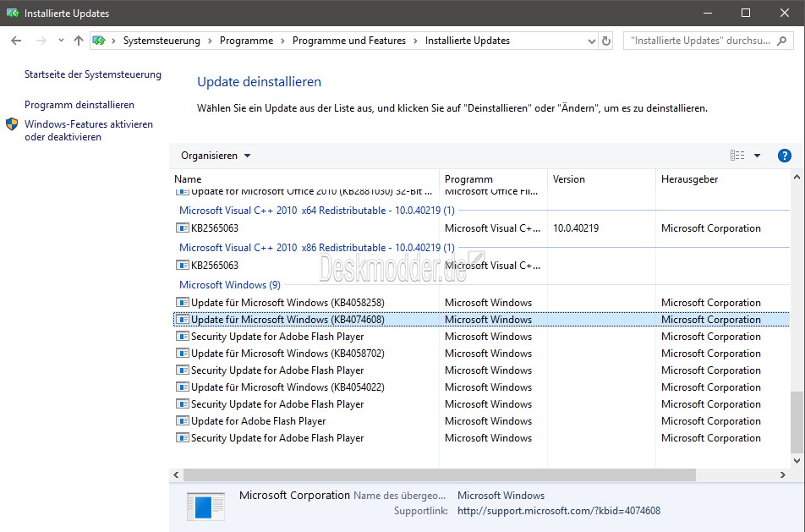Click version cell 10.0.40219 in KB2565063 row
Screen dimensions: 805x532
(x=576, y=228)
